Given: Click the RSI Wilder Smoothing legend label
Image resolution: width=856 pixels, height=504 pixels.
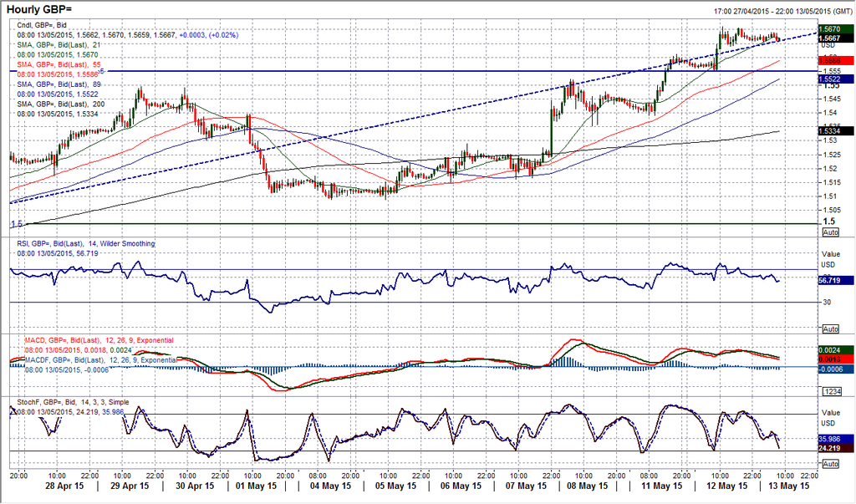Looking at the screenshot, I should (x=86, y=243).
